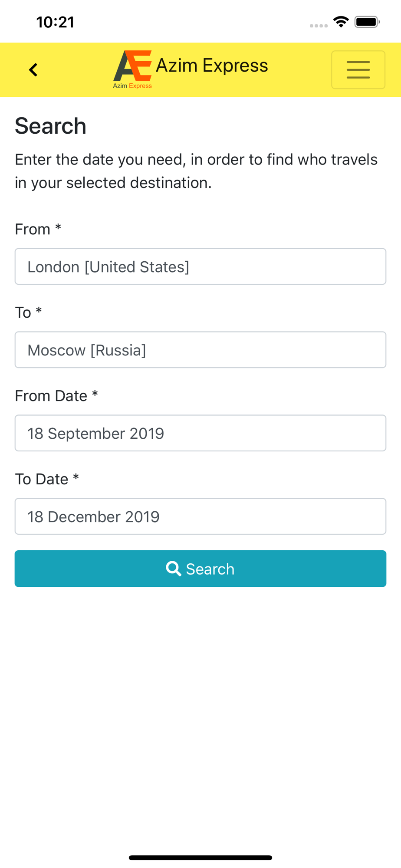Click the magnifying glass icon in Search button

click(174, 569)
